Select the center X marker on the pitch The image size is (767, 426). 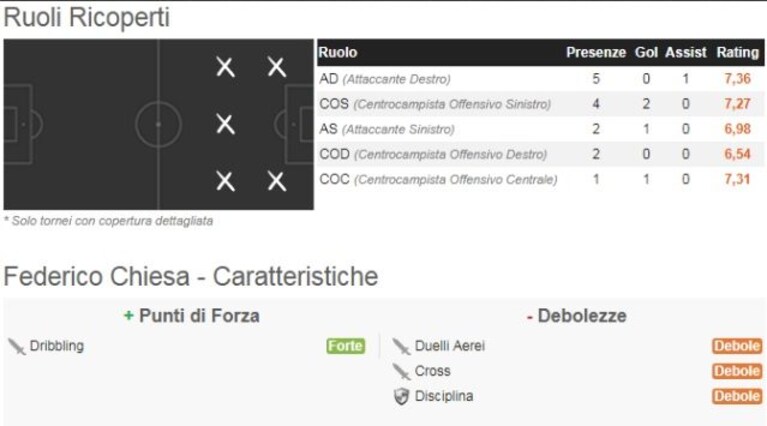point(226,124)
